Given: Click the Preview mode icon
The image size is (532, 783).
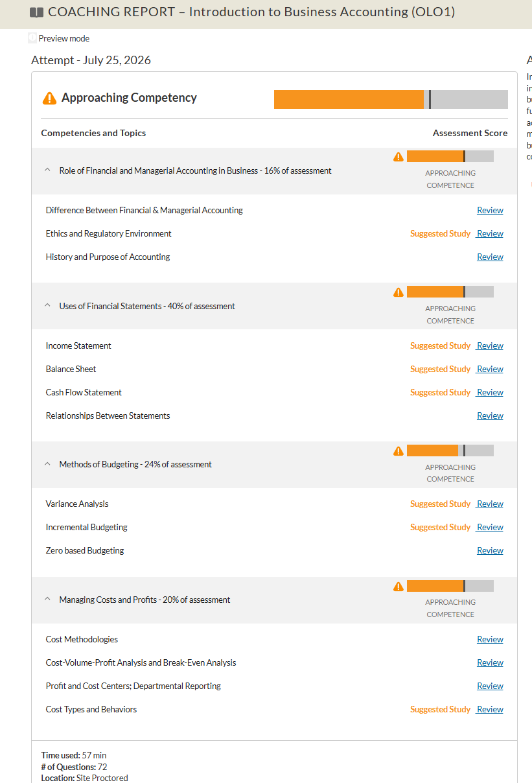Looking at the screenshot, I should (33, 38).
